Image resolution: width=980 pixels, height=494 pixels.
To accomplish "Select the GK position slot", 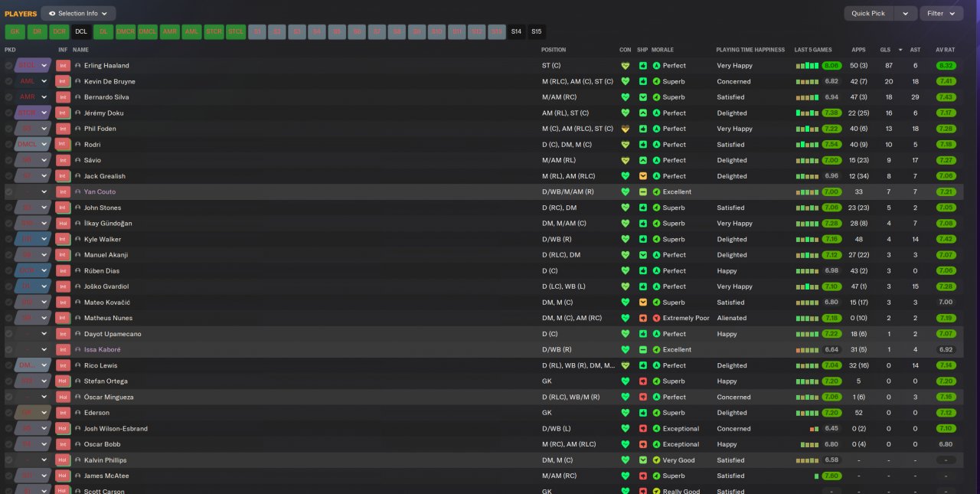I will pos(15,31).
